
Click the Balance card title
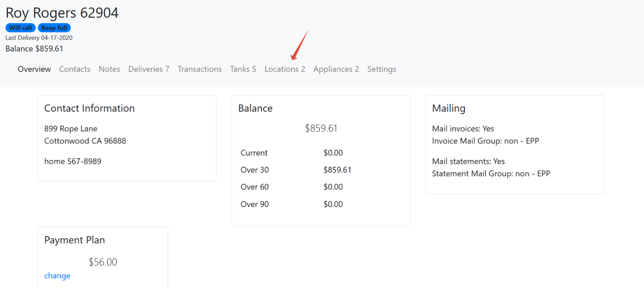255,108
